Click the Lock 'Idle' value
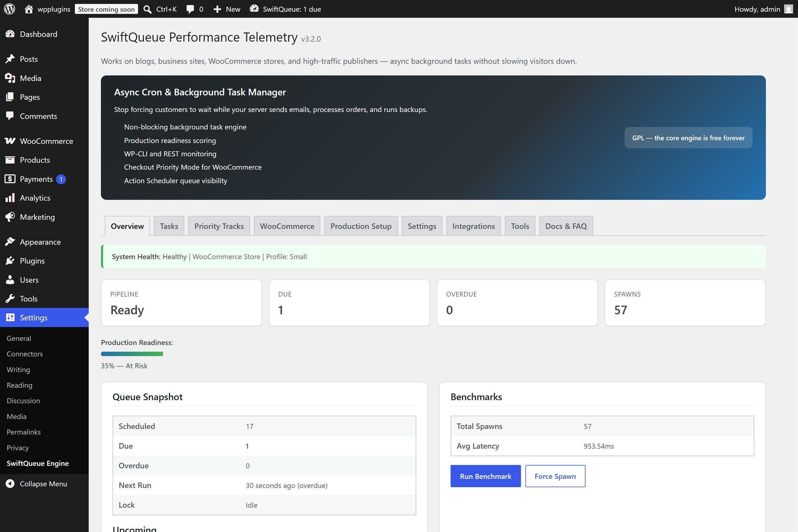798x532 pixels. (252, 505)
